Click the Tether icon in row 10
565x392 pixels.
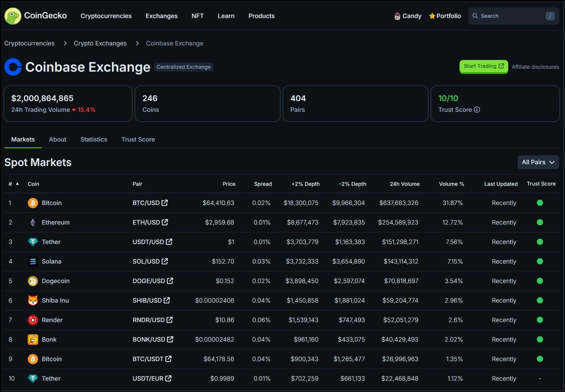(33, 379)
